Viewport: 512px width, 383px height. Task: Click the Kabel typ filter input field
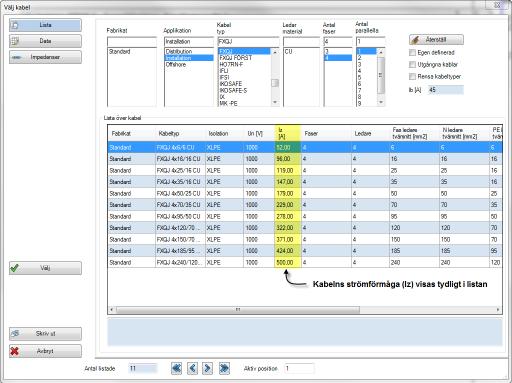tap(248, 42)
